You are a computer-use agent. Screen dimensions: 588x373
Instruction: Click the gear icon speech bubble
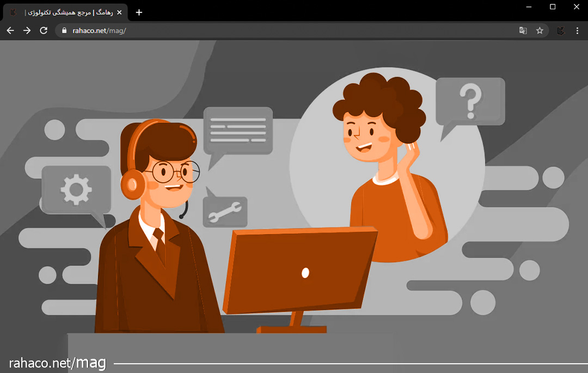(x=76, y=190)
